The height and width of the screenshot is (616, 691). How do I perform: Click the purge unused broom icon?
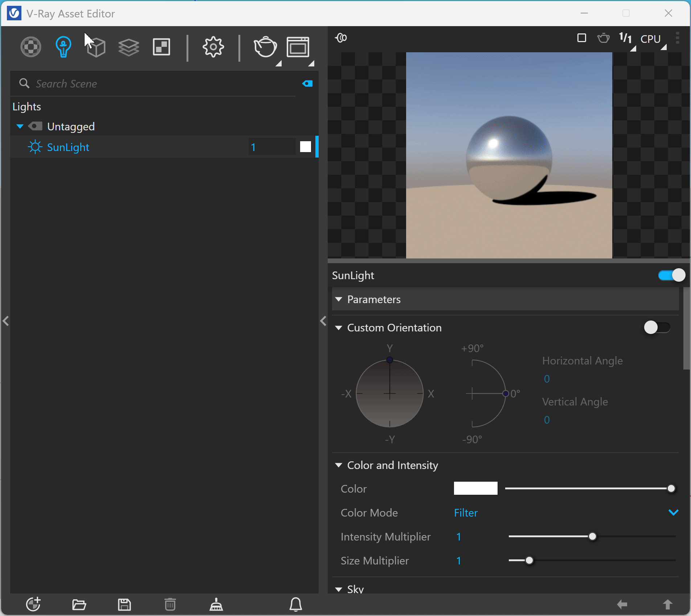(216, 604)
